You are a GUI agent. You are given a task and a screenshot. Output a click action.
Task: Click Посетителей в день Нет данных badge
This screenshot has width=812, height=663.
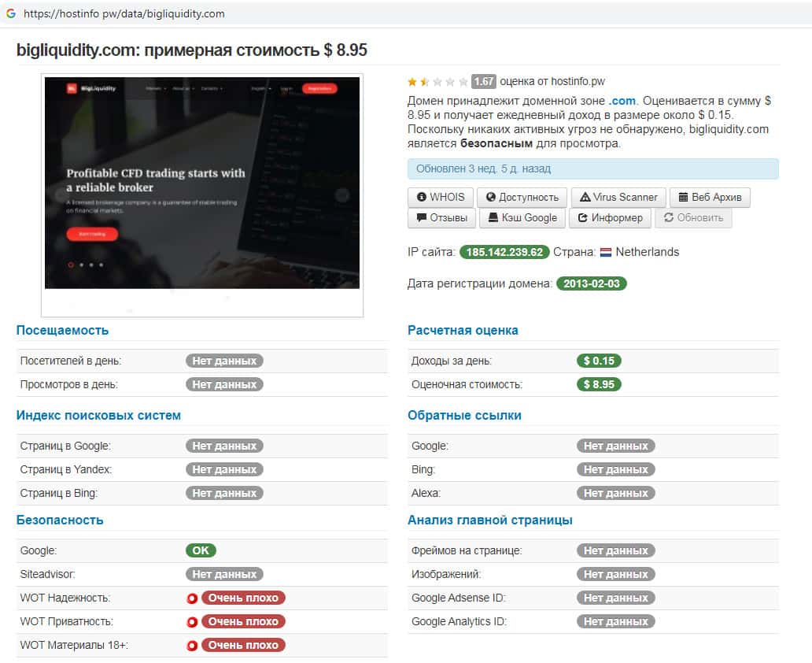coord(224,361)
